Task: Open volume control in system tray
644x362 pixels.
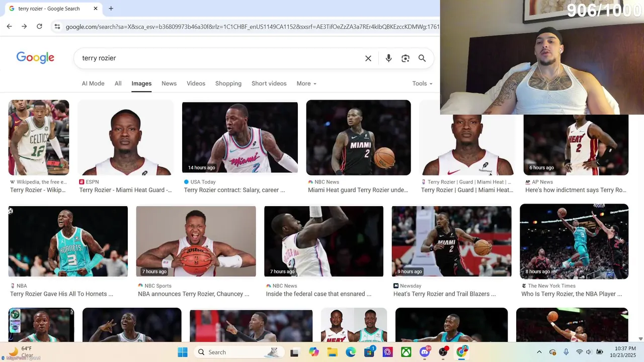Action: click(x=589, y=352)
